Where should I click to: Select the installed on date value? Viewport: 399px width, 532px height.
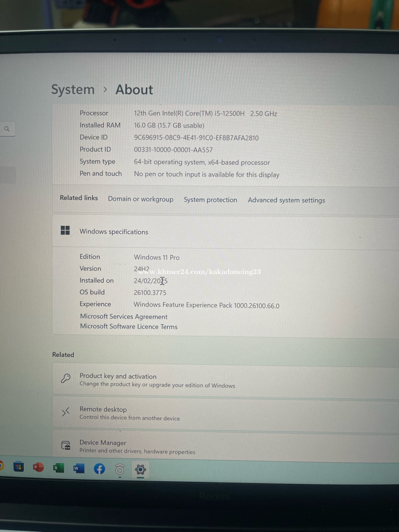(x=150, y=281)
